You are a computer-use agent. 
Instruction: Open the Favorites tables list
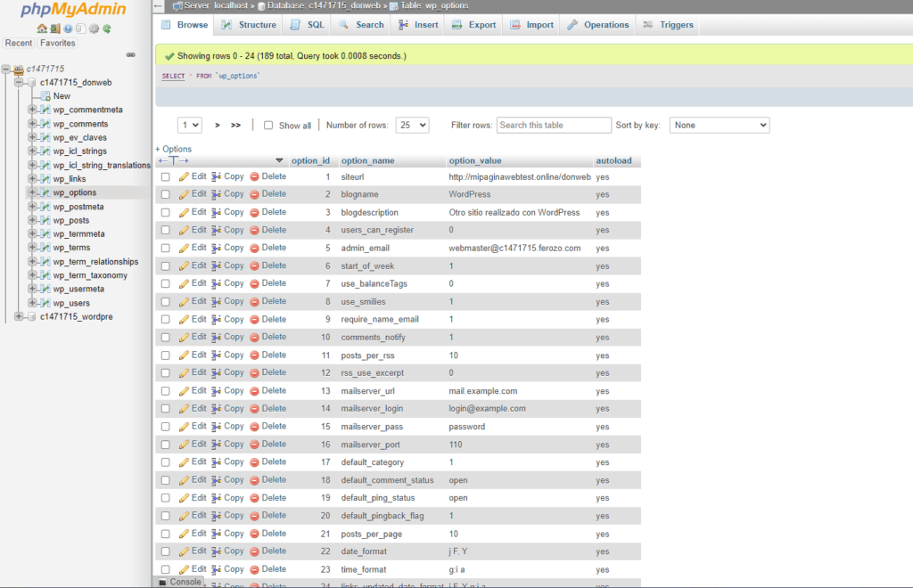(x=58, y=43)
